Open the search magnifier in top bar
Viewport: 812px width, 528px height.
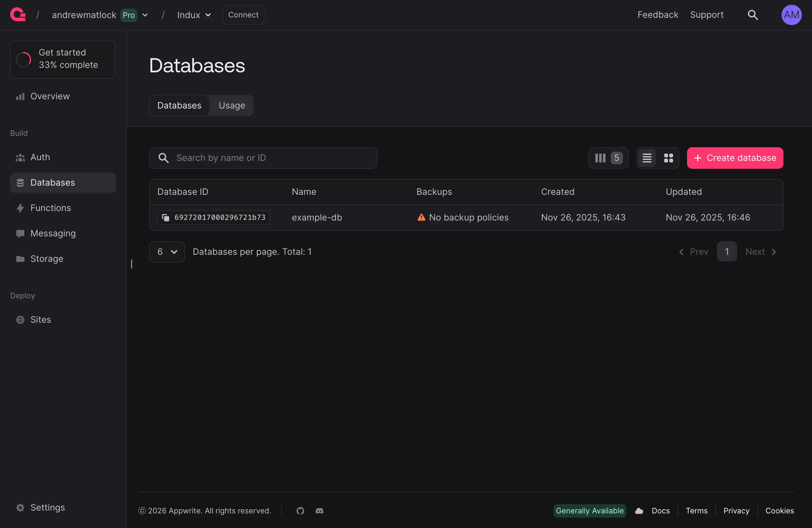[x=753, y=15]
